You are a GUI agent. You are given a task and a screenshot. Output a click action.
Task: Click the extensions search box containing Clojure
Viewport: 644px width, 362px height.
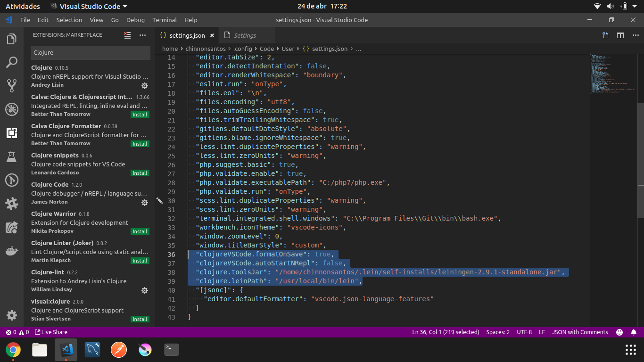[91, 53]
